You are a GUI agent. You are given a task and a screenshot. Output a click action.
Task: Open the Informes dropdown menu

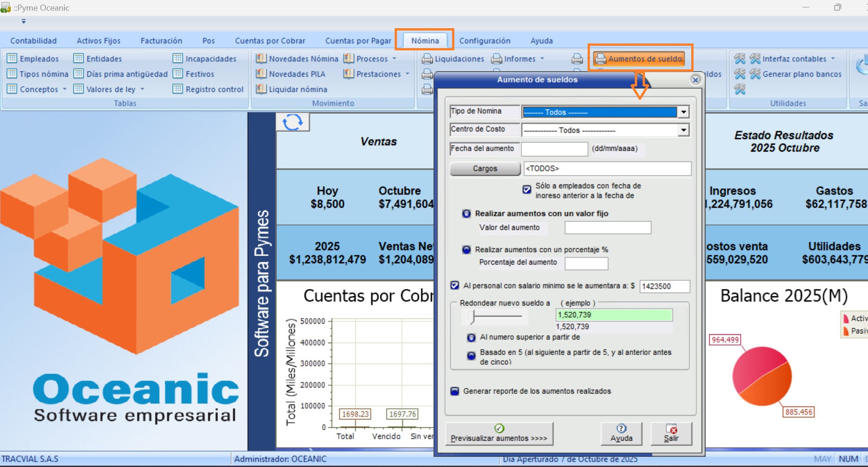click(542, 59)
